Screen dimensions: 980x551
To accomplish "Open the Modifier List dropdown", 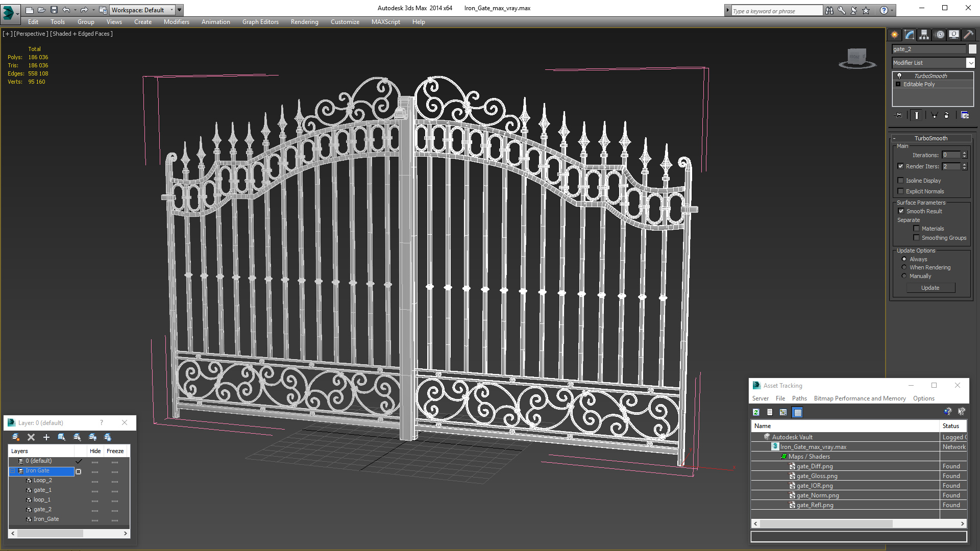I will [x=970, y=63].
